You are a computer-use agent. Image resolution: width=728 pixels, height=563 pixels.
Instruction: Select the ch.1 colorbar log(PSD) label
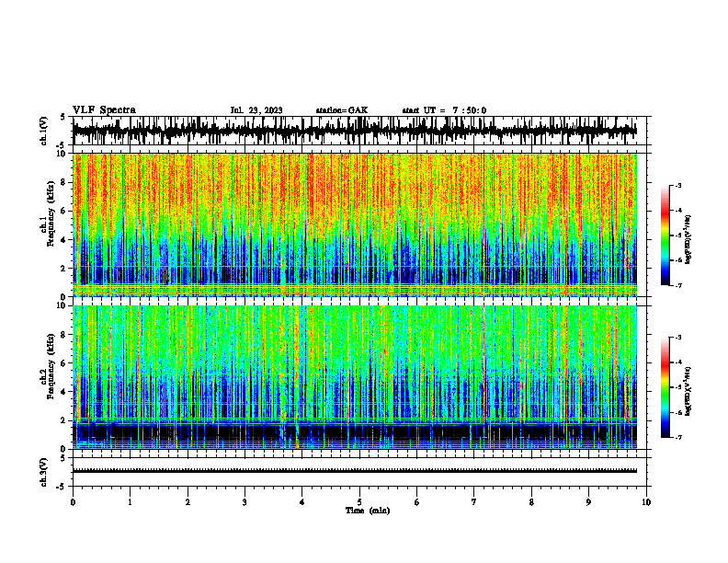click(688, 240)
